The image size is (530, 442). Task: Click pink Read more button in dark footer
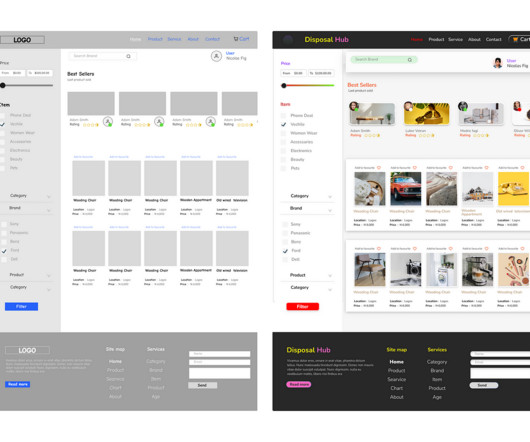pyautogui.click(x=299, y=385)
